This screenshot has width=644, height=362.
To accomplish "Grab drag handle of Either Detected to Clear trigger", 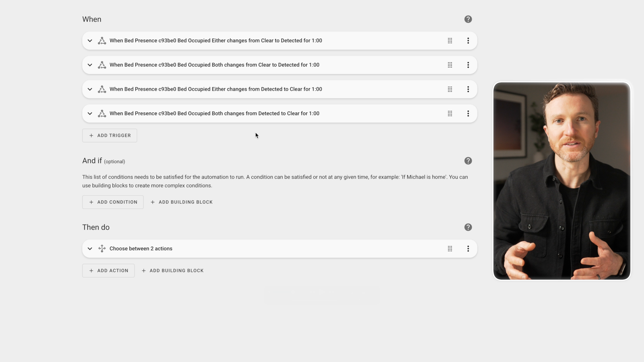I will coord(450,89).
